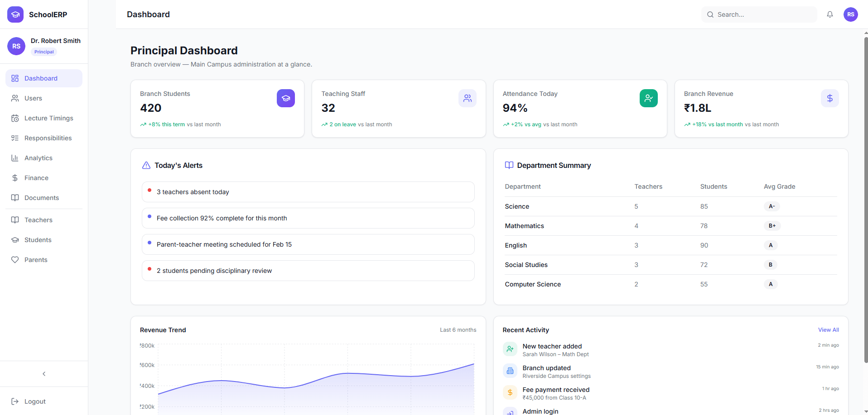Select the Mathematics department name
The image size is (868, 415).
tap(525, 226)
